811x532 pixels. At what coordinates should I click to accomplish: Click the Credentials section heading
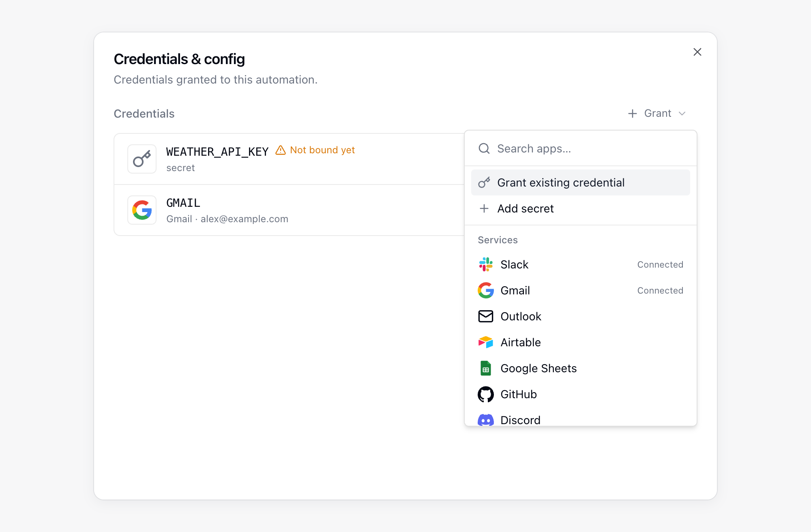[x=144, y=114]
